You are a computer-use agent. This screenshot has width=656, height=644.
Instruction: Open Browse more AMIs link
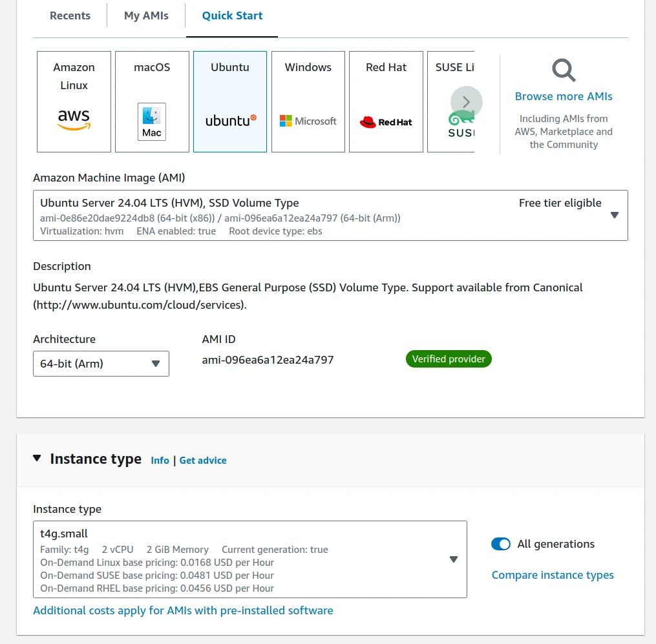(564, 96)
